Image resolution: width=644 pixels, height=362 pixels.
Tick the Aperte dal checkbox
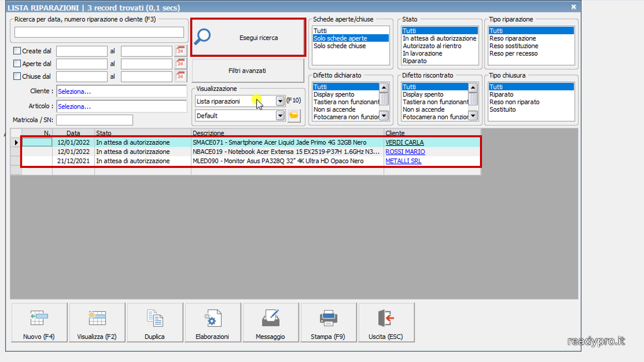pyautogui.click(x=17, y=64)
